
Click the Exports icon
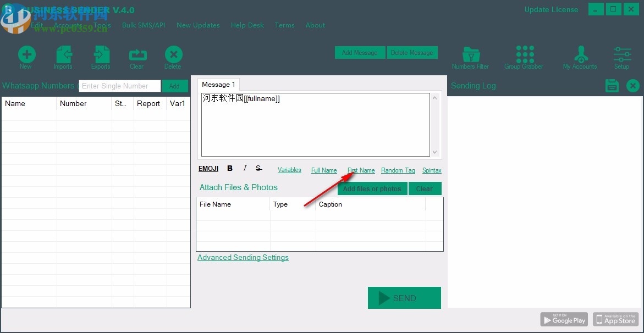[101, 56]
